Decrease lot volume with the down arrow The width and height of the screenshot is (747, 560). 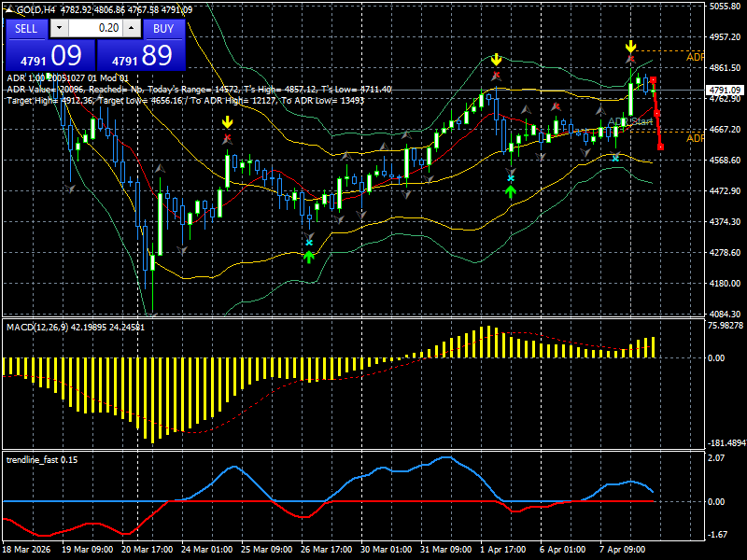[59, 28]
